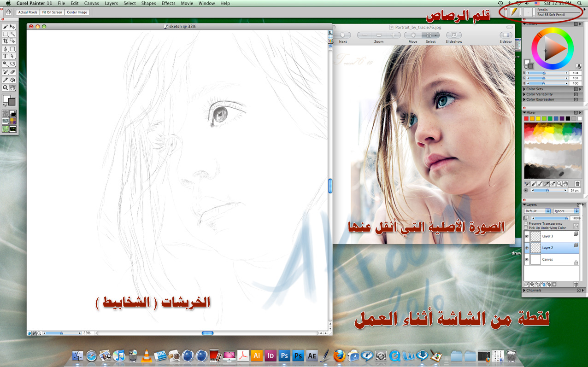Toggle the Sidebar button in Preview window
Image resolution: width=588 pixels, height=367 pixels.
(506, 35)
